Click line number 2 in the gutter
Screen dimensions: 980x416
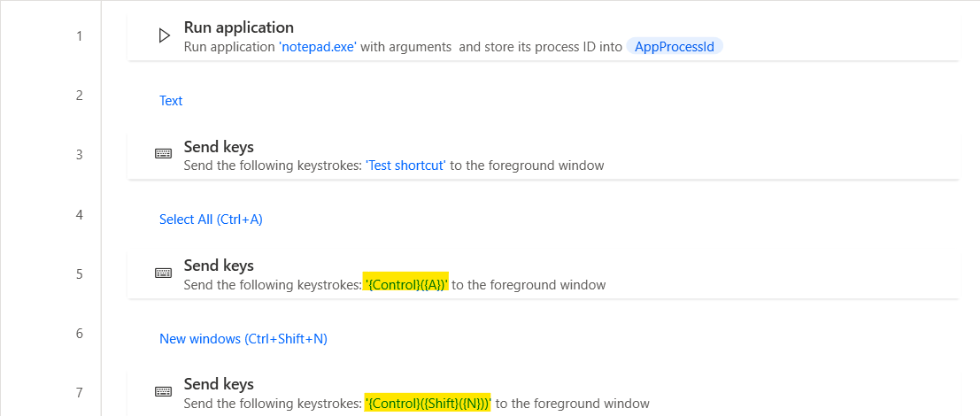pos(79,96)
